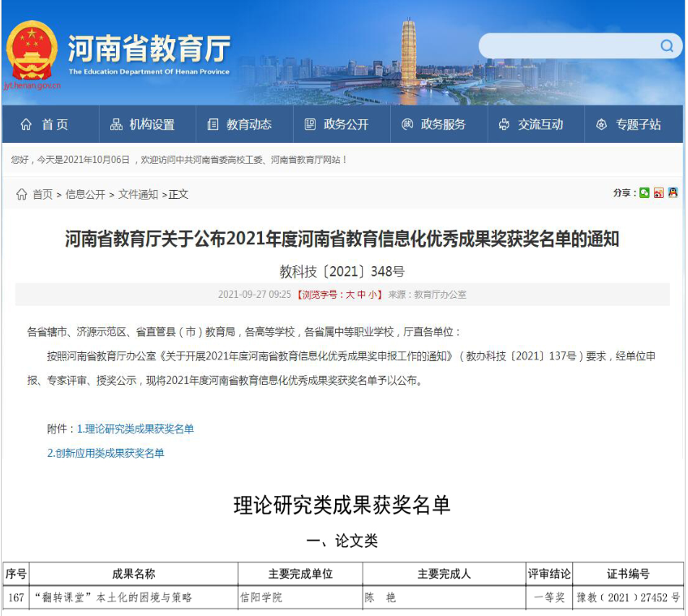Click the table header 主要完成单位
Image resolution: width=688 pixels, height=616 pixels.
pos(300,574)
